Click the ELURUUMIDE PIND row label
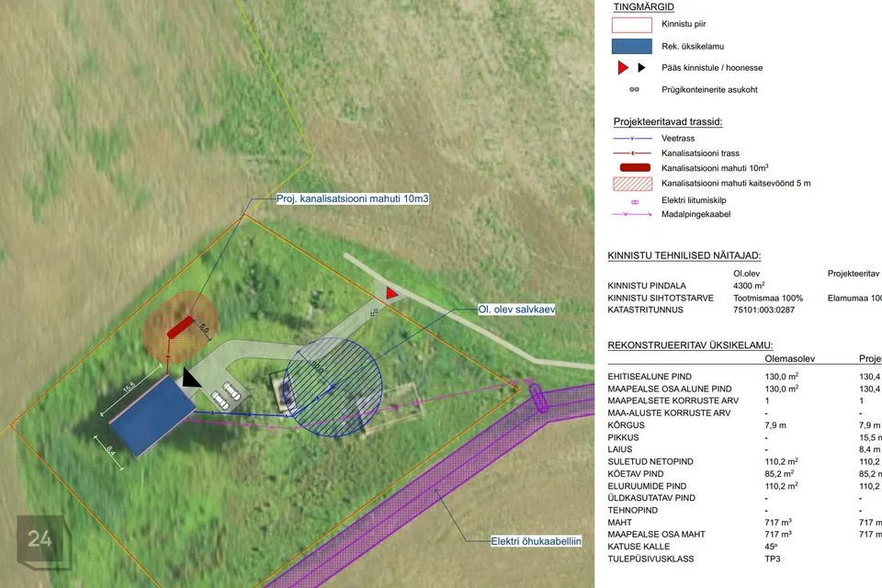This screenshot has width=882, height=588. pyautogui.click(x=647, y=486)
